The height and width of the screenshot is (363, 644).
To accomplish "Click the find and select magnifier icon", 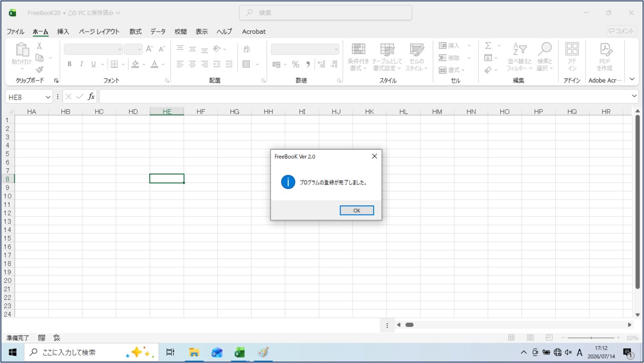I will [545, 49].
